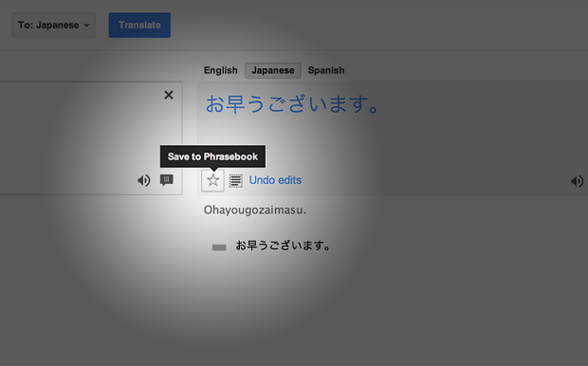This screenshot has height=366, width=588.
Task: Select the Japanese target language tab
Action: point(273,70)
